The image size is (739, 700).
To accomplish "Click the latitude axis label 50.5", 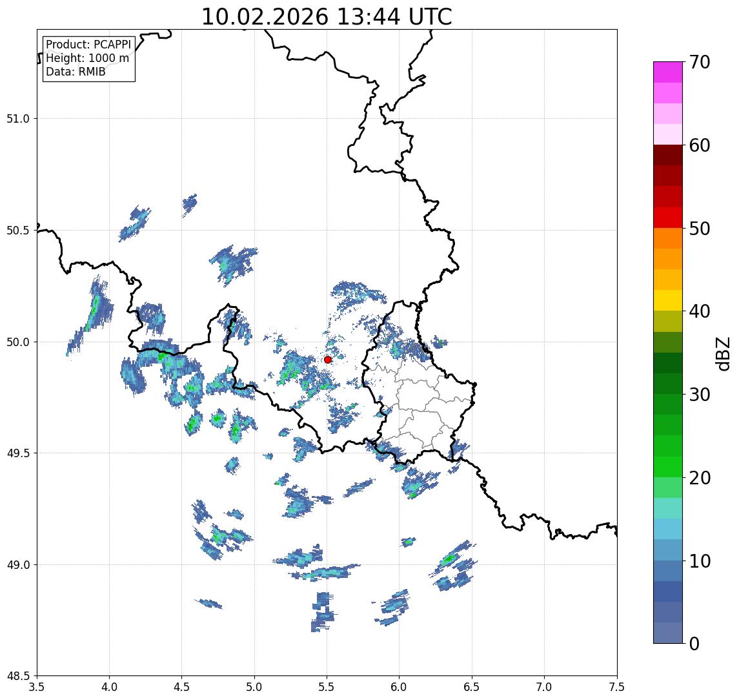I will coord(17,231).
